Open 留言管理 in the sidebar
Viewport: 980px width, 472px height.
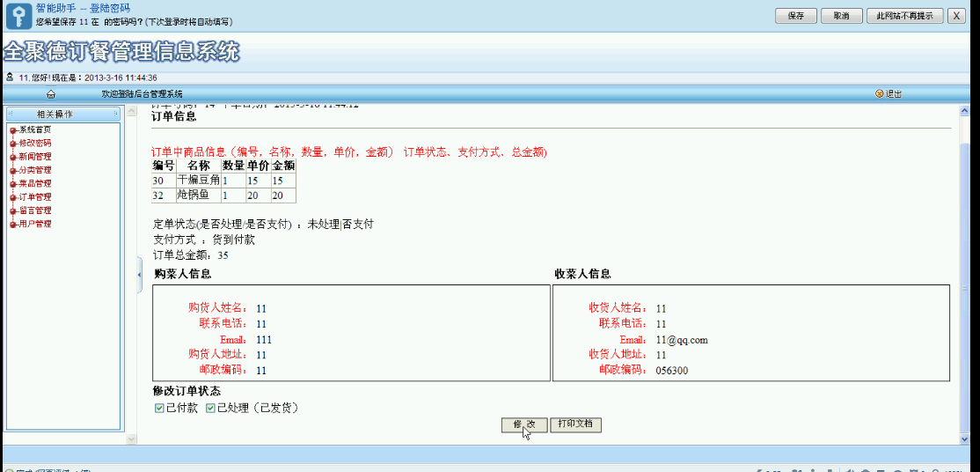tap(35, 210)
